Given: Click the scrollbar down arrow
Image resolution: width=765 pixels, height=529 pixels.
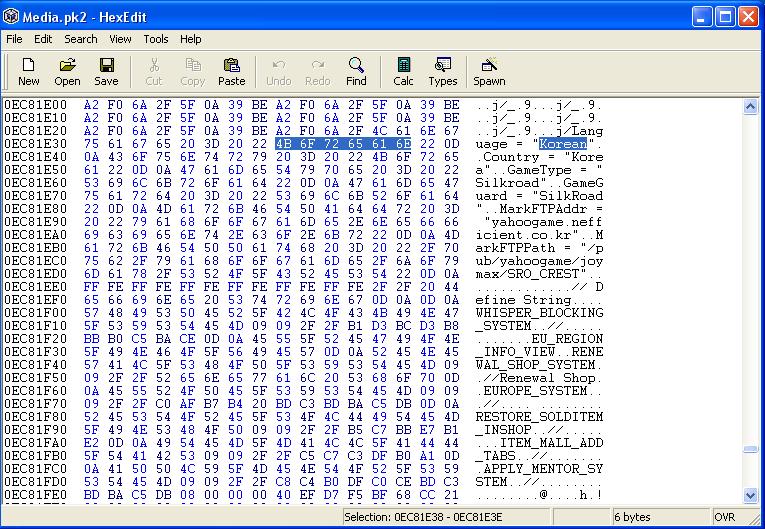Looking at the screenshot, I should [x=752, y=499].
